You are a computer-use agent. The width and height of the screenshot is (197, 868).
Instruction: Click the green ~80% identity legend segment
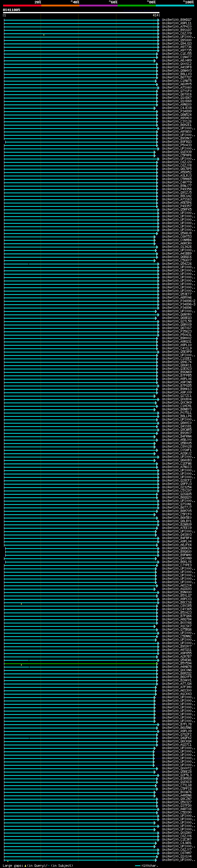(x=137, y=6)
